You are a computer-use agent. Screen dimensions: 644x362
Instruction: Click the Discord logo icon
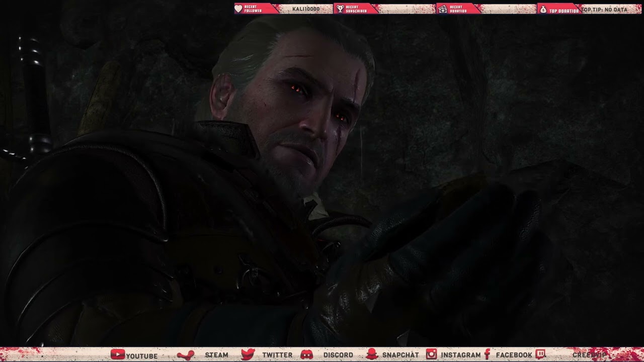coord(306,355)
